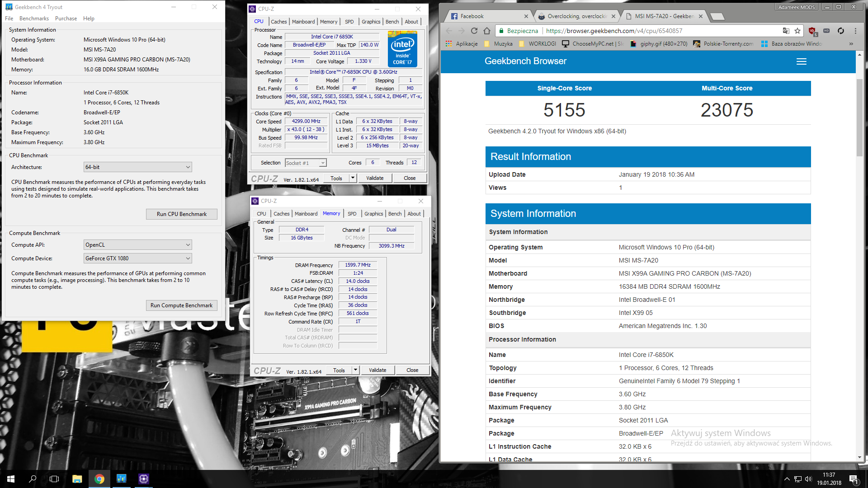Open Chrome's three-dot menu
The height and width of the screenshot is (488, 868).
(x=855, y=31)
